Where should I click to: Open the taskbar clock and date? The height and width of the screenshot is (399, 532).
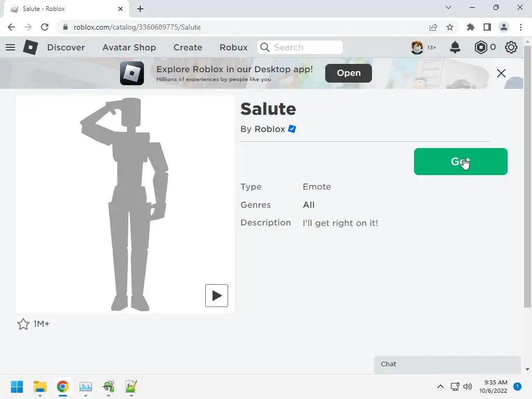coord(493,387)
